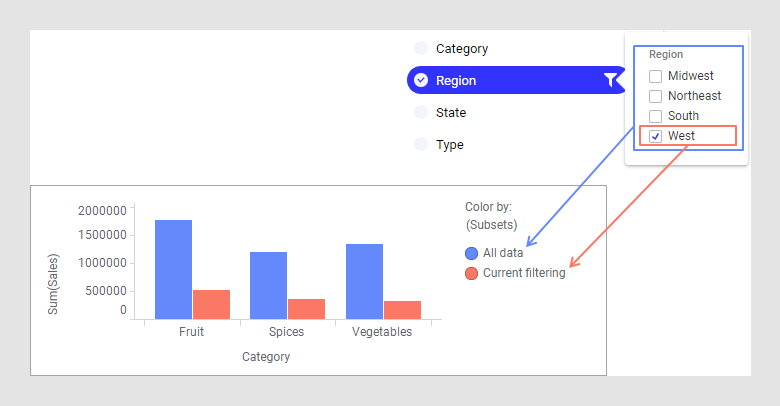Viewport: 780px width, 406px height.
Task: Select the Type column item
Action: coord(449,144)
